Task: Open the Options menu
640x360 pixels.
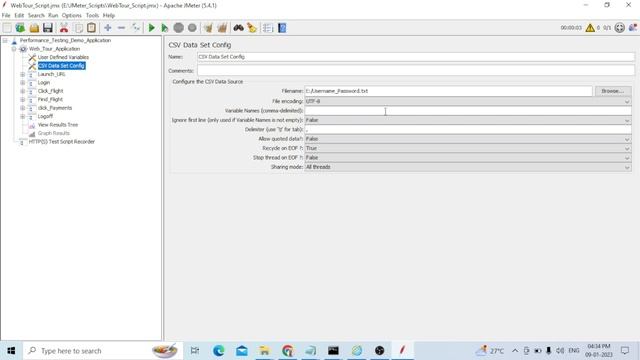Action: click(72, 15)
